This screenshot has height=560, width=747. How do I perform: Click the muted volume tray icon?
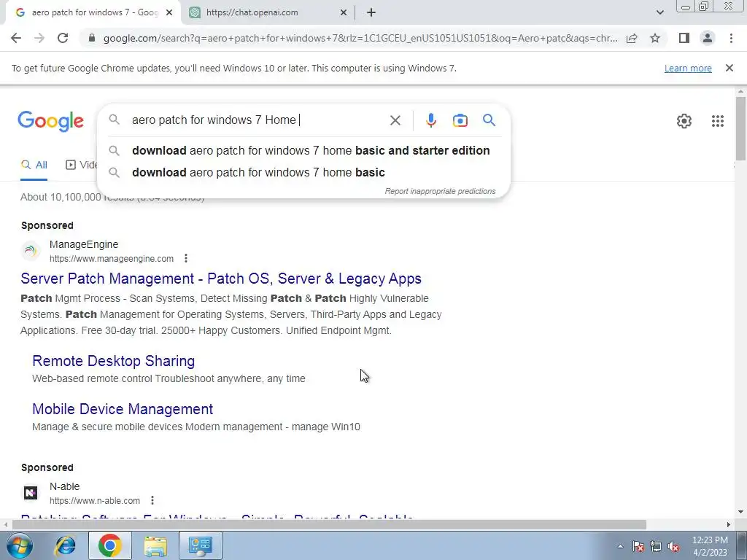point(673,547)
